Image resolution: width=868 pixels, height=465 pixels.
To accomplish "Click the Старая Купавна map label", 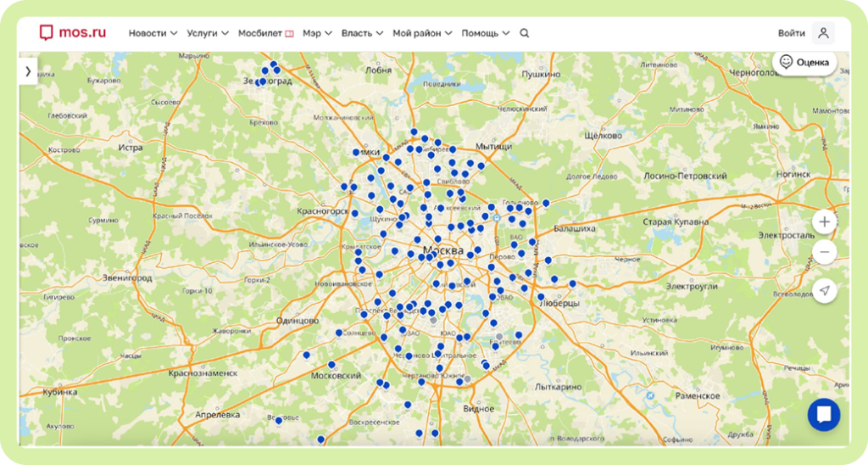I will 676,222.
